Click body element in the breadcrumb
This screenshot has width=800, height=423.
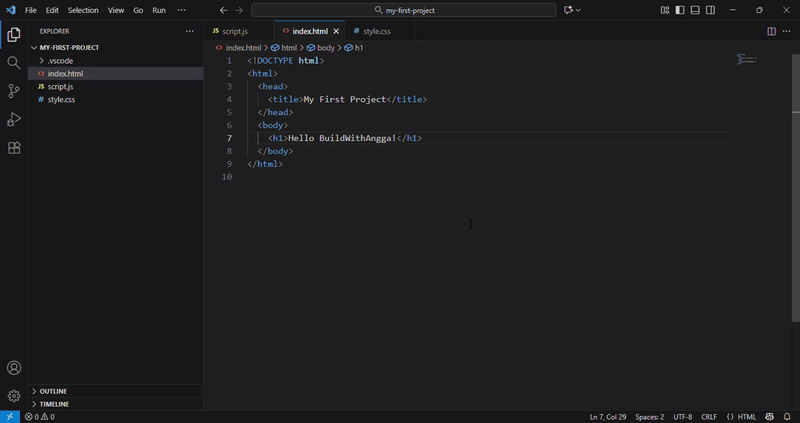(x=321, y=47)
